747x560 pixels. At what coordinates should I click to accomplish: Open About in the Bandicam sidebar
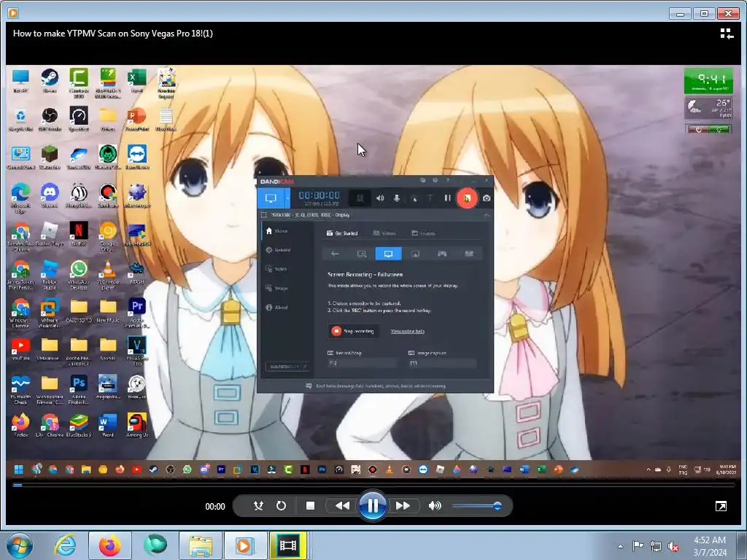click(276, 307)
